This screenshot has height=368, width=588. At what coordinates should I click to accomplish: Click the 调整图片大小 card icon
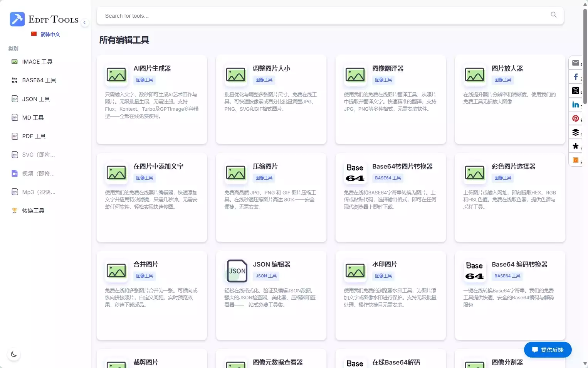point(236,75)
